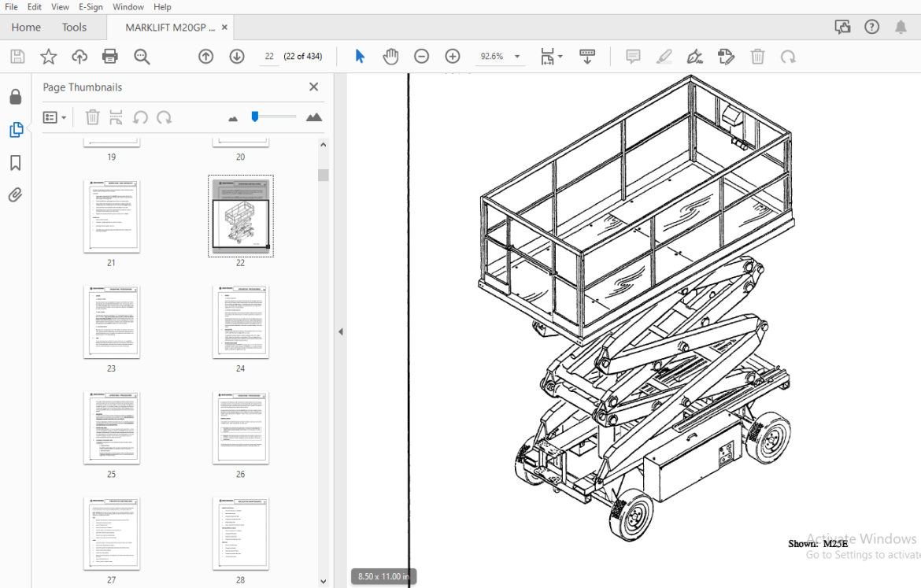Expand the thumbnail options menu dropdown
921x588 pixels.
pyautogui.click(x=54, y=117)
